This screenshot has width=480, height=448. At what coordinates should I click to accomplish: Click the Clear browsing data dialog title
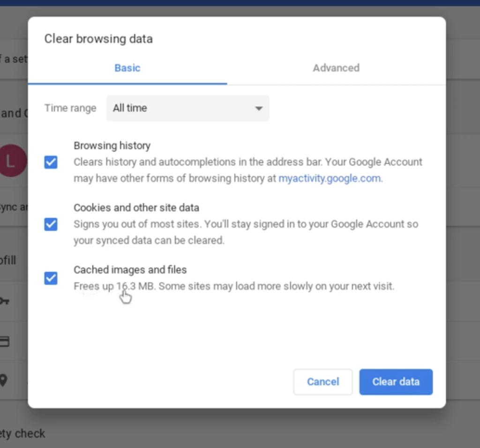98,39
